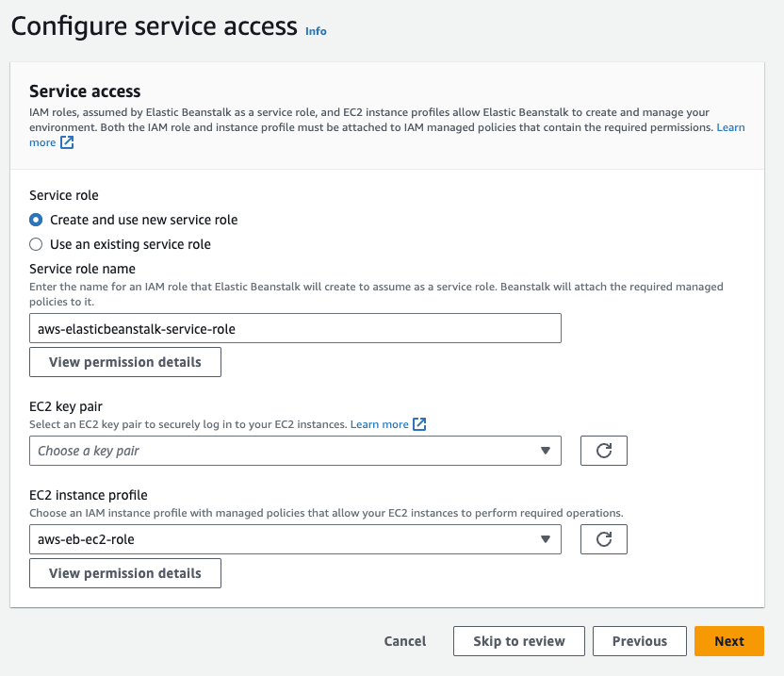Open key pair Learn more external link icon
The width and height of the screenshot is (784, 676).
pyautogui.click(x=417, y=424)
